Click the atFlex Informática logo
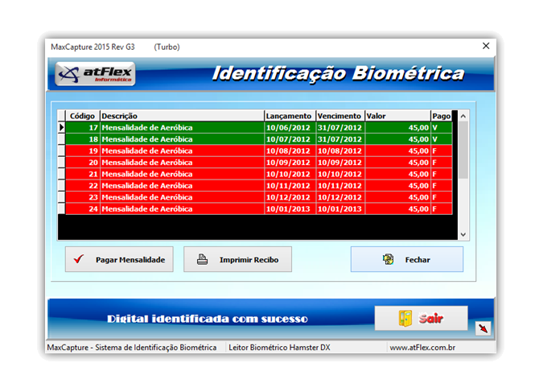The image size is (535, 392). tap(97, 75)
